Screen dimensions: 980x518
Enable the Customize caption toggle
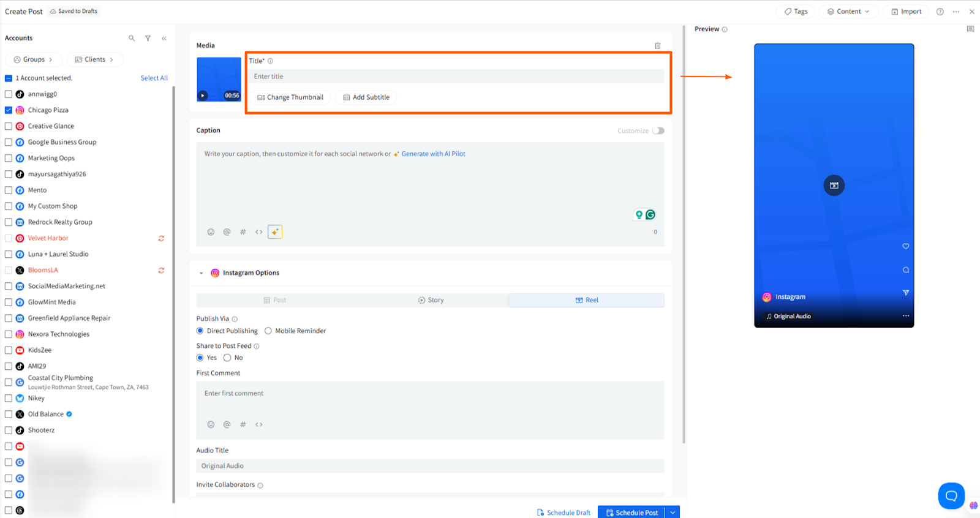[x=658, y=130]
